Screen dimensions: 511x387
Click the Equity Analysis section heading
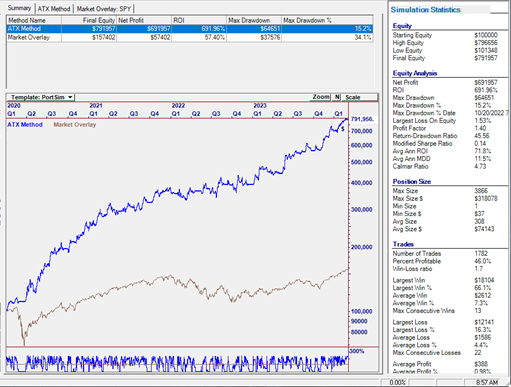coord(415,73)
